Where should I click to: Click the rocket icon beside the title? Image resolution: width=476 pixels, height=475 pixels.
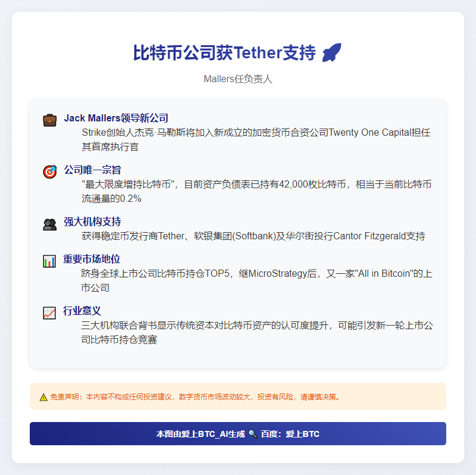coord(331,52)
